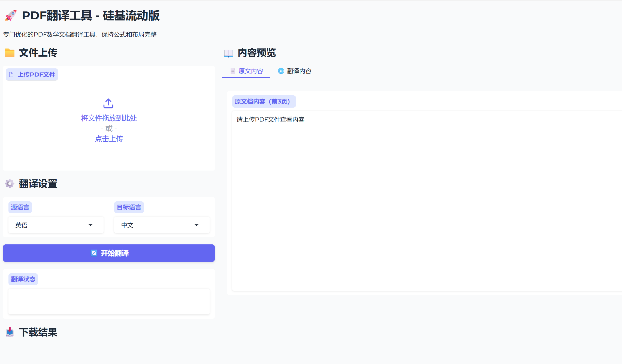Viewport: 622px width, 364px height.
Task: Click inside the 翻译状态 status box
Action: point(109,302)
